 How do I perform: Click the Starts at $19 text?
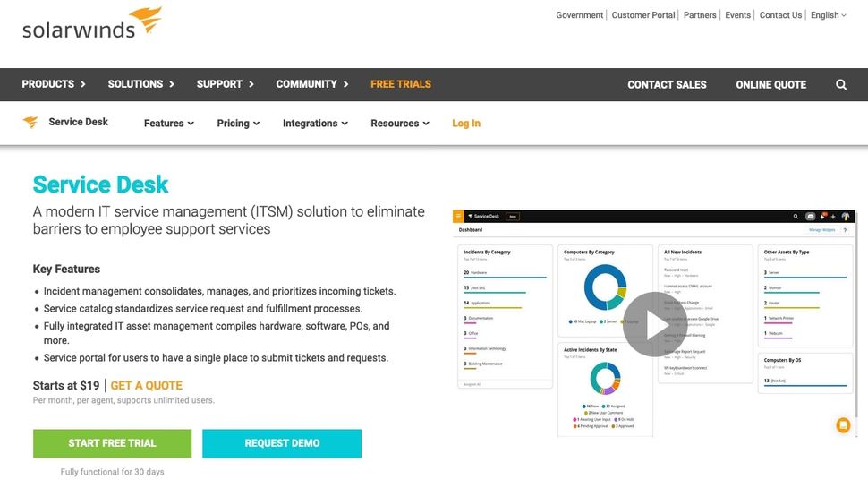point(66,386)
